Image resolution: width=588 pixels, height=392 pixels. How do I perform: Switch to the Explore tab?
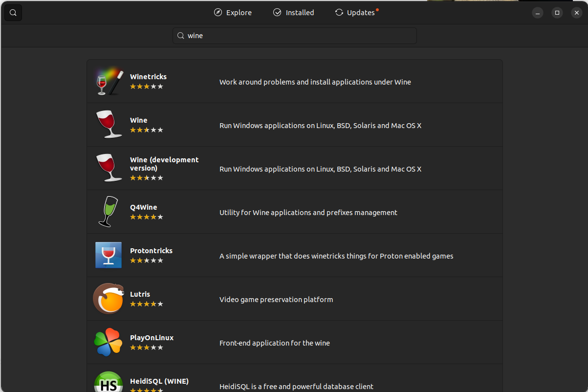click(x=233, y=13)
